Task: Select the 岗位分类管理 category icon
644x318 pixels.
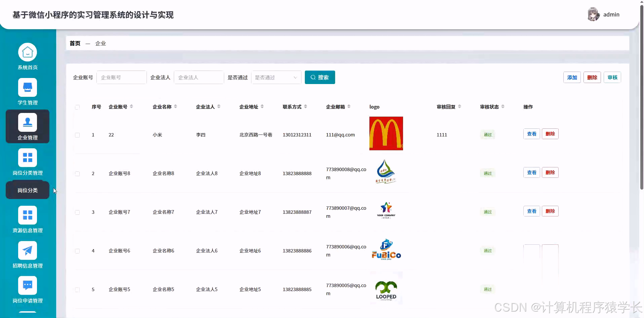Action: [x=28, y=157]
